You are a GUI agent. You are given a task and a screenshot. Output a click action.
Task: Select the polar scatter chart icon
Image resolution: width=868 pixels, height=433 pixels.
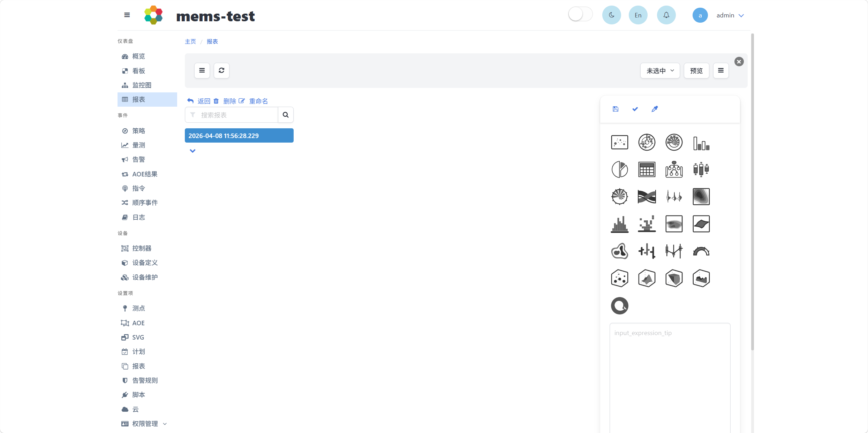[647, 142]
